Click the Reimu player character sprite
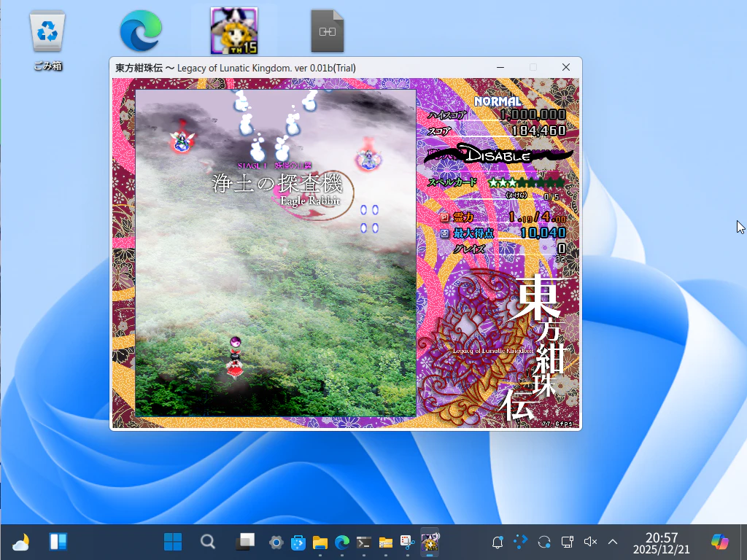The height and width of the screenshot is (560, 747). pyautogui.click(x=234, y=364)
